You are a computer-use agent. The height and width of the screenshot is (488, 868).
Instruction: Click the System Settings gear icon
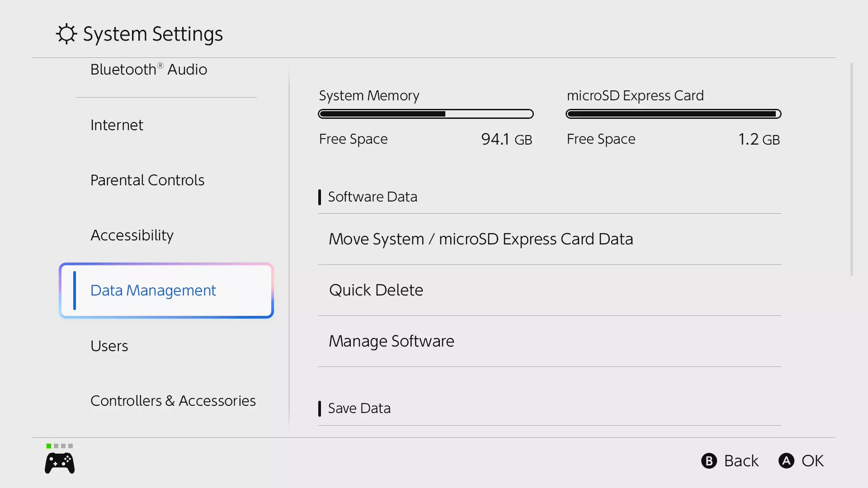66,34
